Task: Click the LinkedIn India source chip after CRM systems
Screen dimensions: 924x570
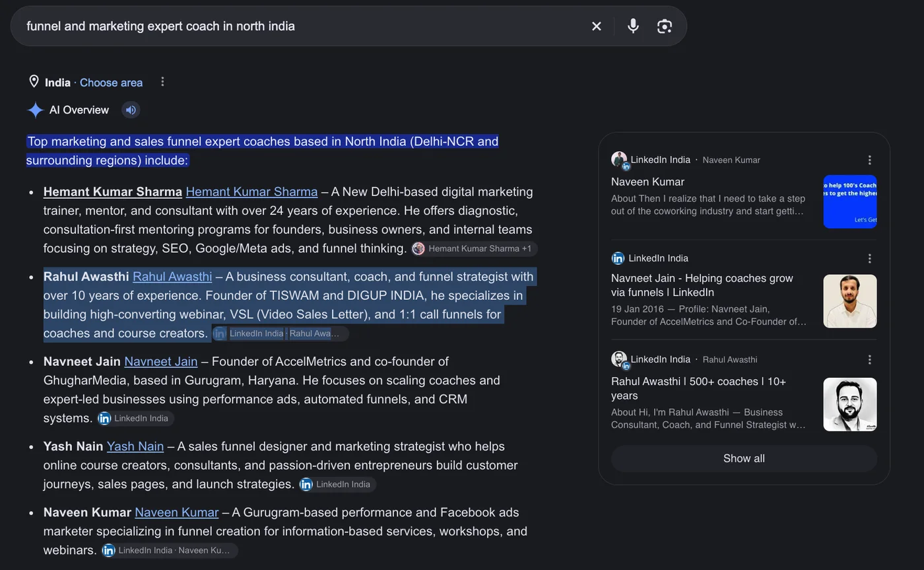Action: pyautogui.click(x=135, y=419)
